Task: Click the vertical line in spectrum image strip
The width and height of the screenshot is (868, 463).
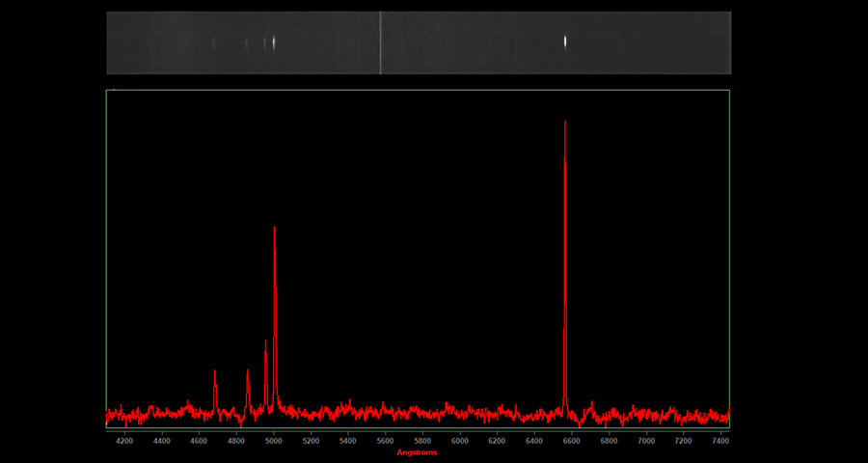Action: [381, 42]
